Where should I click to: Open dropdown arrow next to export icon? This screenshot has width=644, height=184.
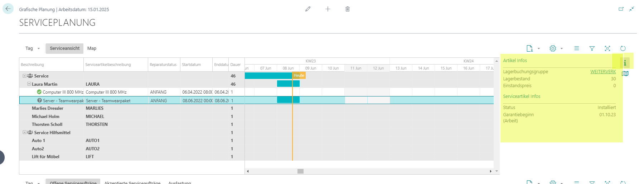point(539,48)
